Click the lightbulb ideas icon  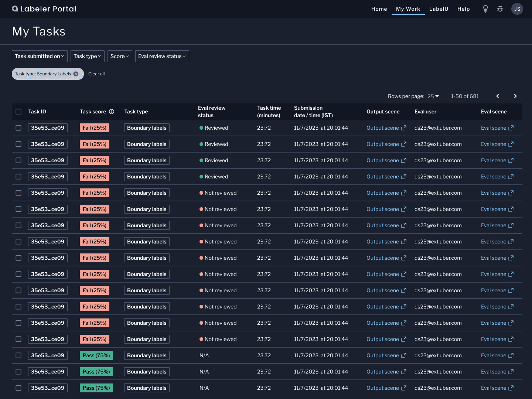[x=485, y=9]
